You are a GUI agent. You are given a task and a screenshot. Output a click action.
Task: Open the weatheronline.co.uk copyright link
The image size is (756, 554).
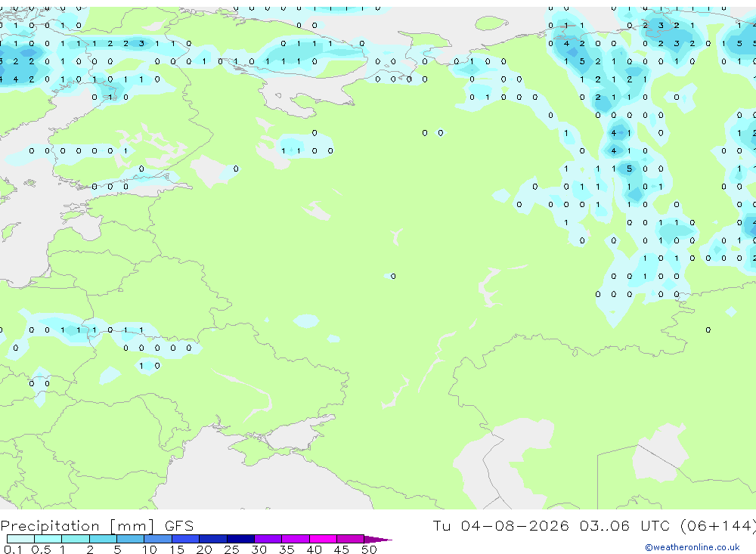coord(692,547)
